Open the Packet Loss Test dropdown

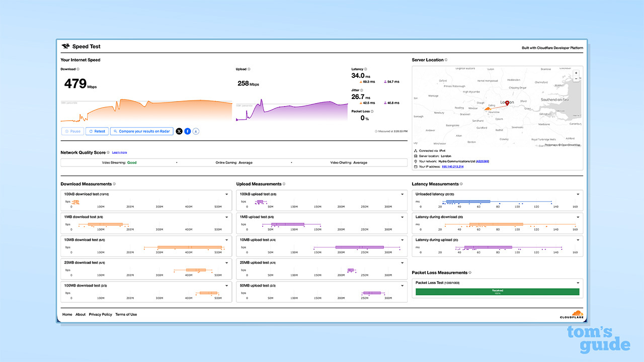578,283
